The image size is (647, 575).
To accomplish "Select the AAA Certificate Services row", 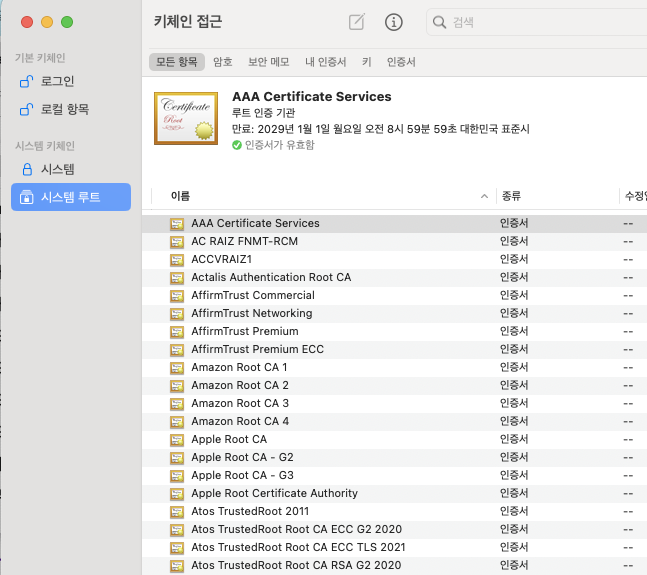I will [x=394, y=224].
